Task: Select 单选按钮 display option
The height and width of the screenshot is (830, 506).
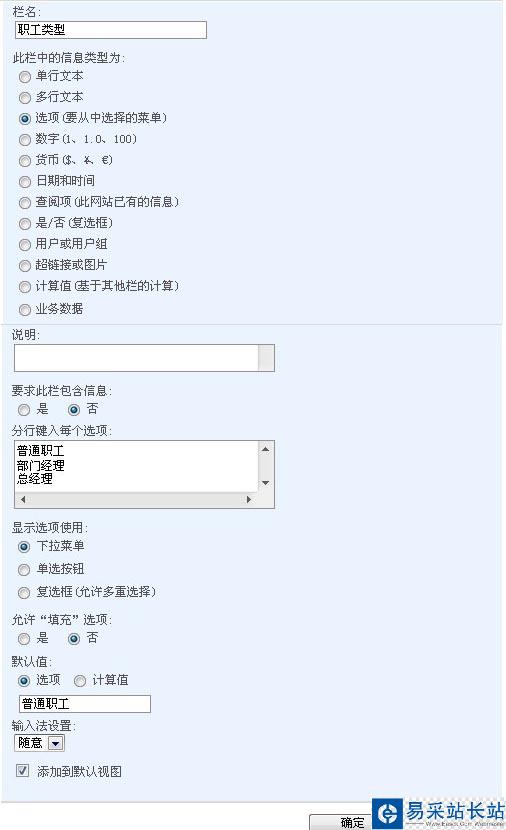Action: point(24,570)
